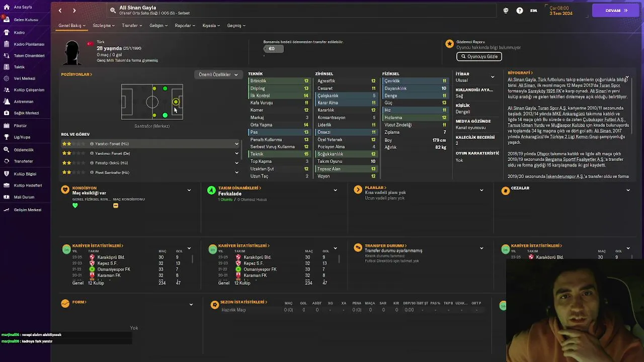Open the Transfer Durumu panel dropdown arrow
644x362 pixels.
coord(481,248)
